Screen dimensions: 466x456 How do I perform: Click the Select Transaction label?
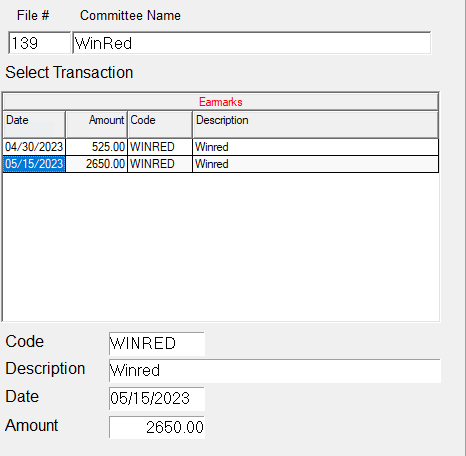point(69,72)
